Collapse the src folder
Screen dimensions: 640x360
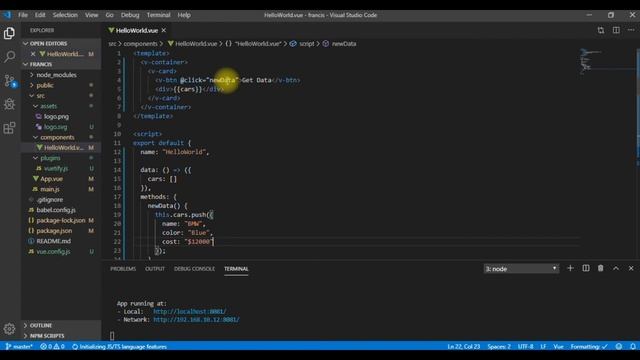[x=40, y=96]
